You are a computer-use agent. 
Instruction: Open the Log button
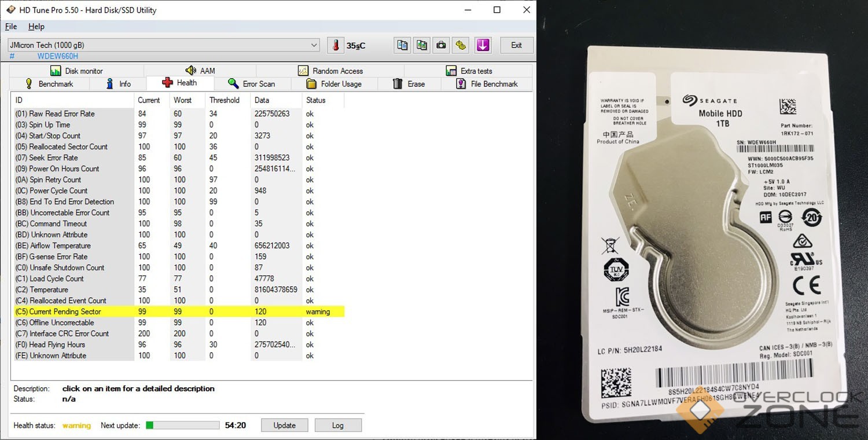pos(338,426)
